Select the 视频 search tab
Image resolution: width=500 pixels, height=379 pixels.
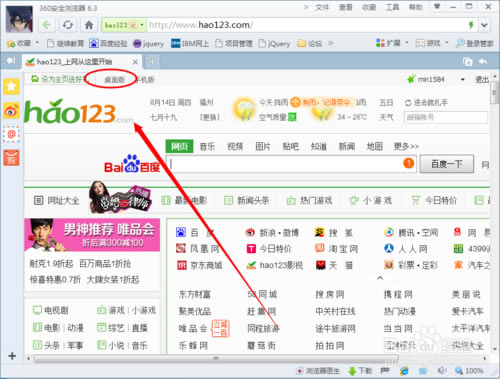click(235, 146)
